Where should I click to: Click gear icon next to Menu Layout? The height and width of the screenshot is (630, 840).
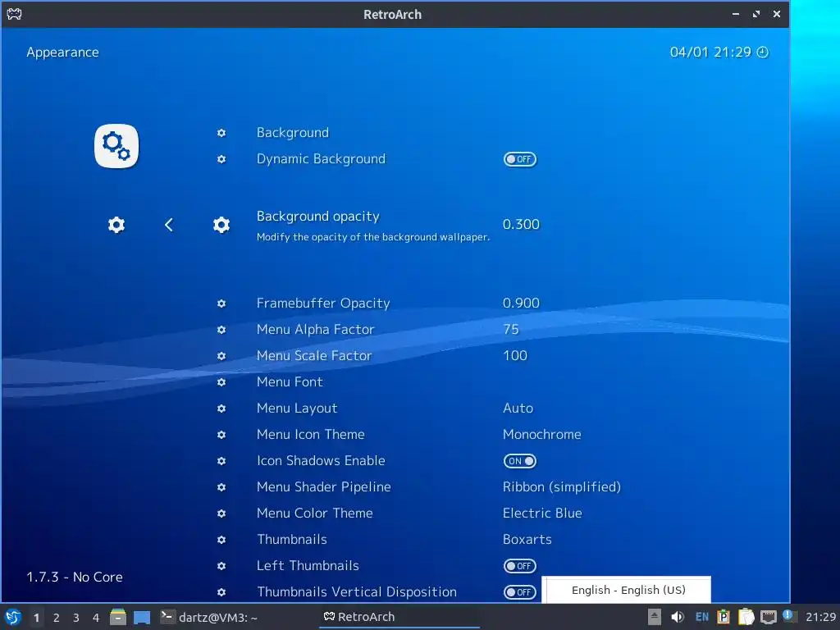(221, 409)
